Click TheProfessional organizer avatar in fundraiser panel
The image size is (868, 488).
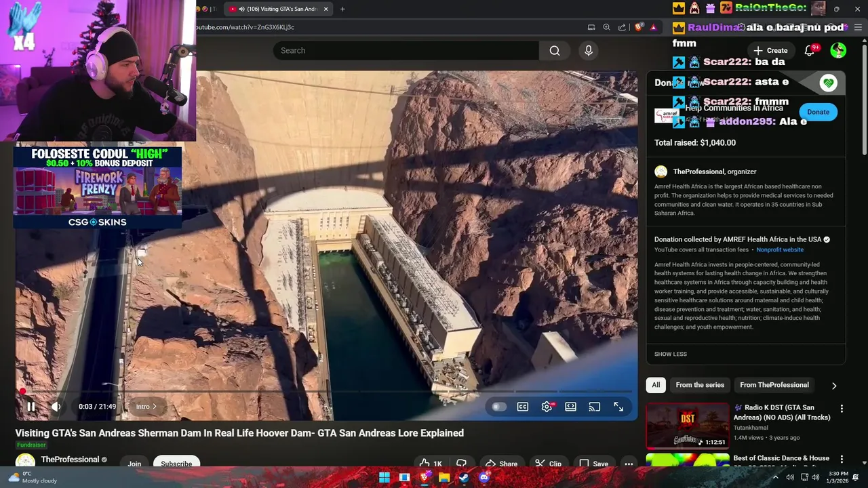[x=660, y=172]
